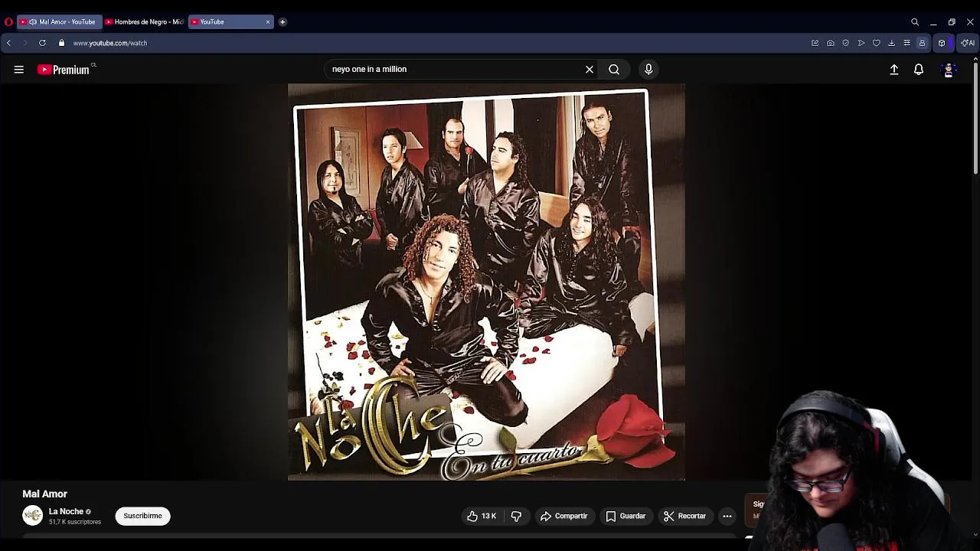Create a clip with Recortar
980x551 pixels.
(684, 516)
